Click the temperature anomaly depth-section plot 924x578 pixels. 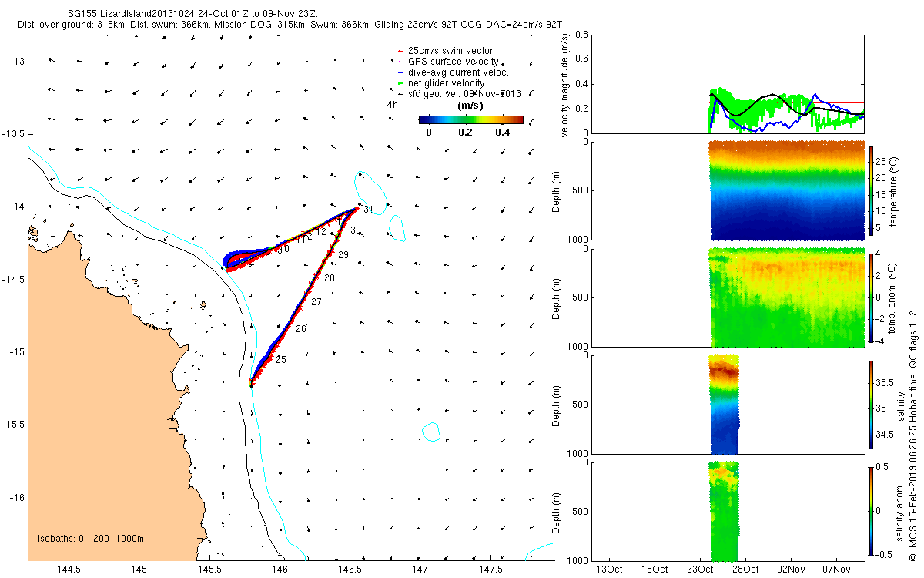(785, 297)
